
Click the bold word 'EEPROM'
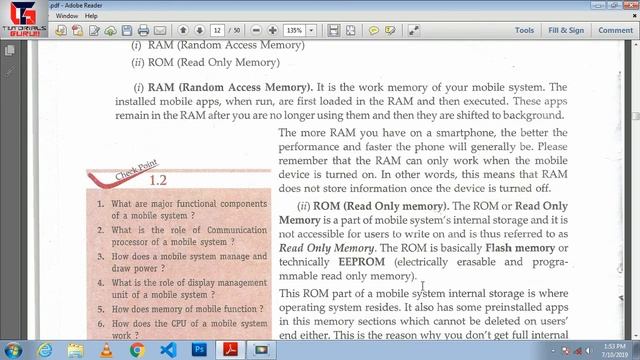click(x=362, y=262)
